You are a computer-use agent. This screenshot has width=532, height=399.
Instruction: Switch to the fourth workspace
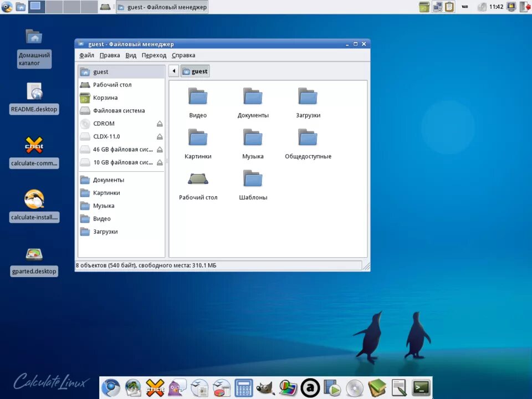[89, 7]
